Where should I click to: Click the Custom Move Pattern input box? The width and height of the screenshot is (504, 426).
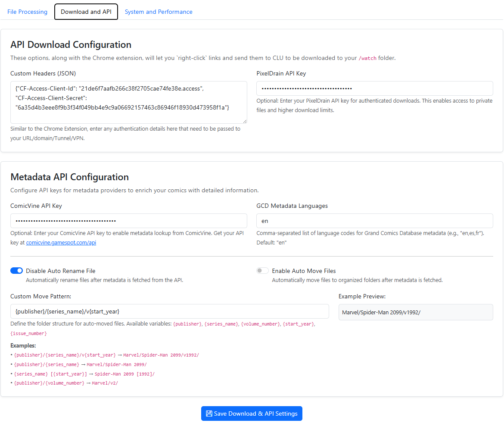(x=169, y=311)
